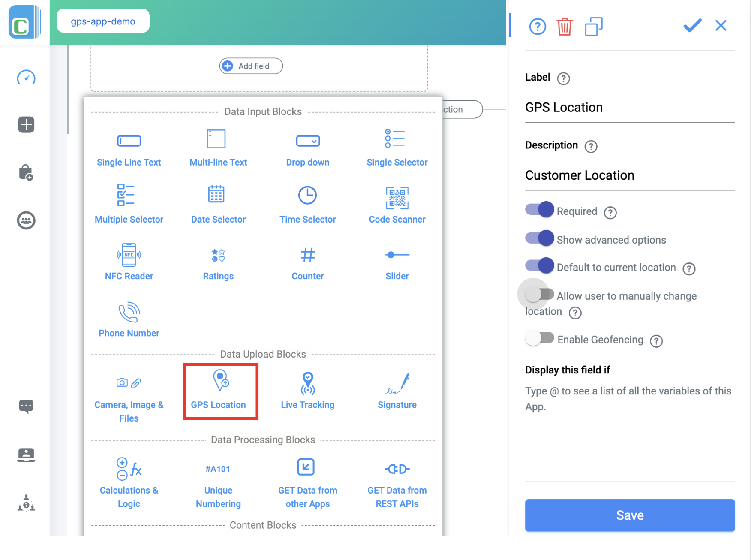Open help via the question mark icon

pyautogui.click(x=537, y=26)
